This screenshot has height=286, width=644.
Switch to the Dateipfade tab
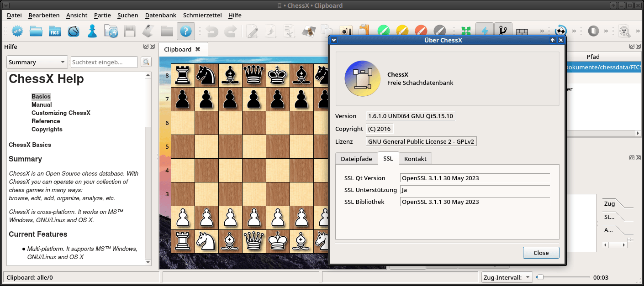[x=356, y=158]
